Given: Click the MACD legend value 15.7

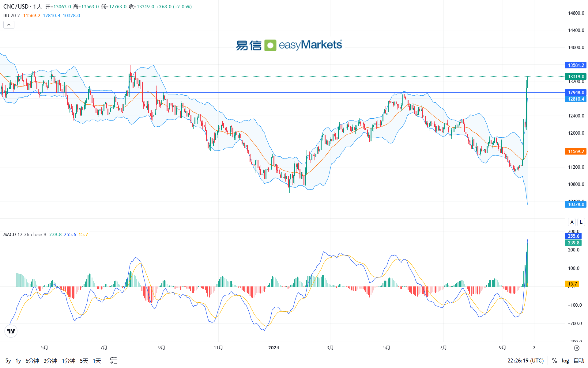Looking at the screenshot, I should pyautogui.click(x=83, y=235).
